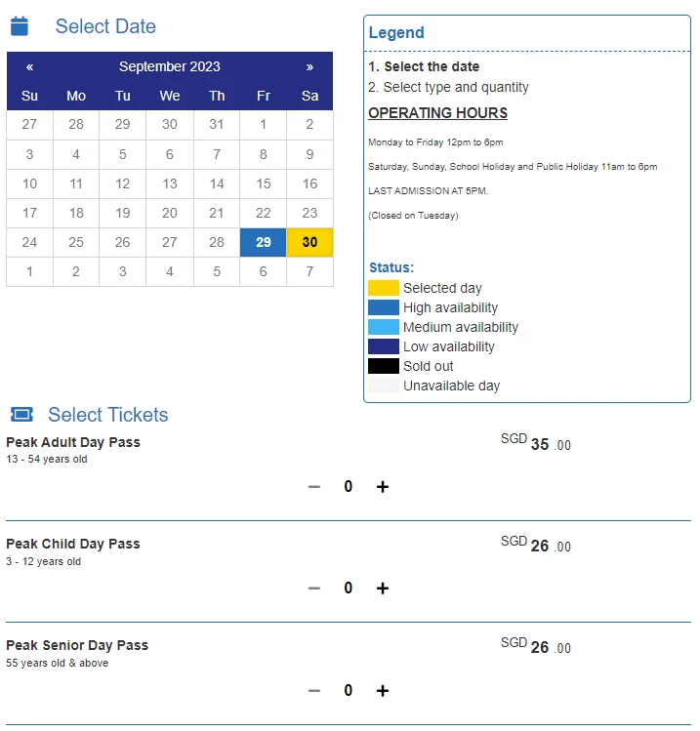The height and width of the screenshot is (731, 700).
Task: Select Friday September 29 on calendar
Action: coord(263,242)
